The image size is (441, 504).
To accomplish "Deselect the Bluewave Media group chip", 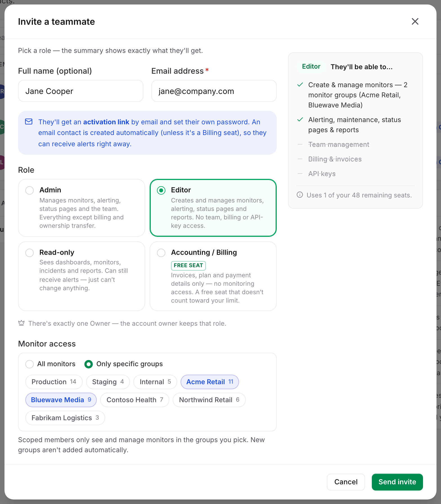I will 61,400.
